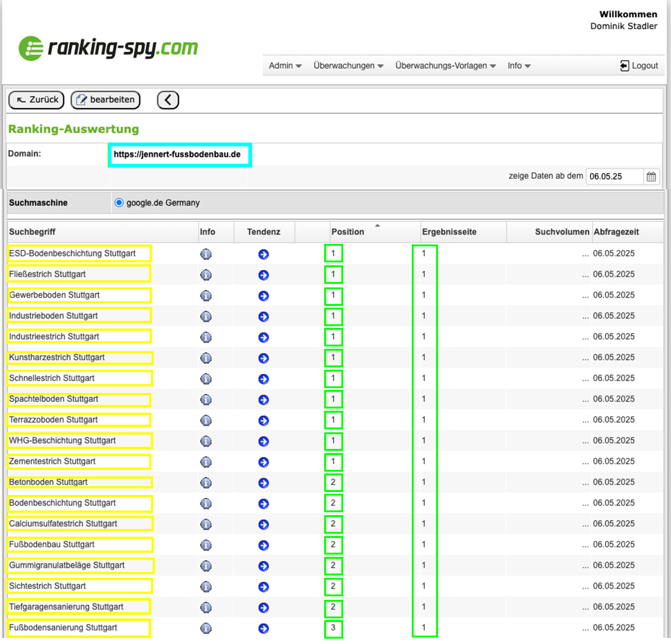Image resolution: width=671 pixels, height=644 pixels.
Task: Sort by the Suchbegriff column header
Action: coord(32,232)
